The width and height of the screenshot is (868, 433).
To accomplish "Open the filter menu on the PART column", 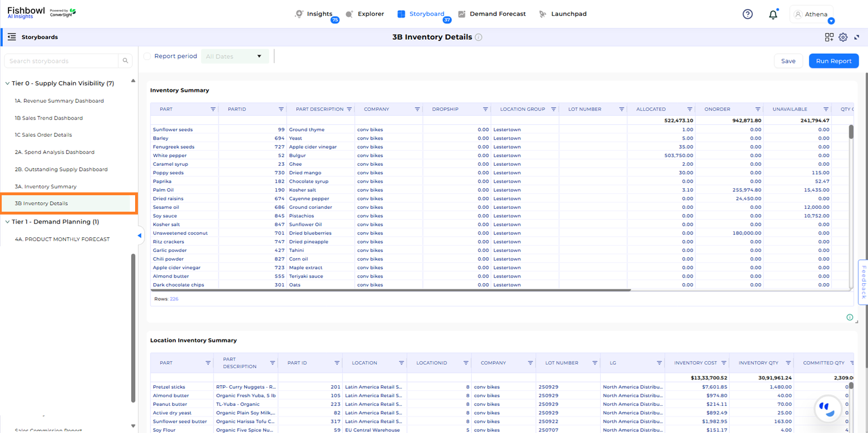I will 214,109.
